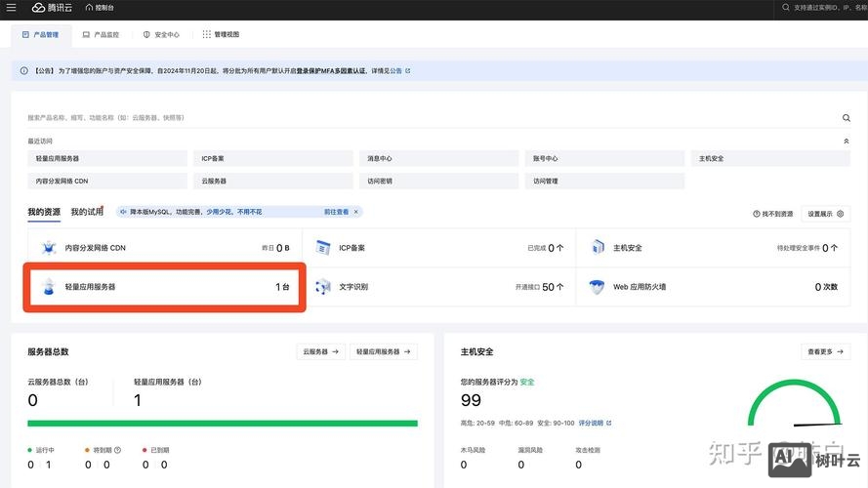Image resolution: width=868 pixels, height=488 pixels.
Task: Click the green server status progress bar
Action: click(x=222, y=424)
